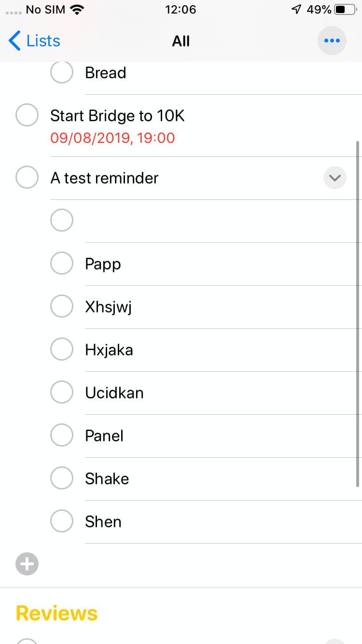Tap the overdue date 09/08/2019, 19:00
Viewport: 362px width, 644px height.
point(112,138)
